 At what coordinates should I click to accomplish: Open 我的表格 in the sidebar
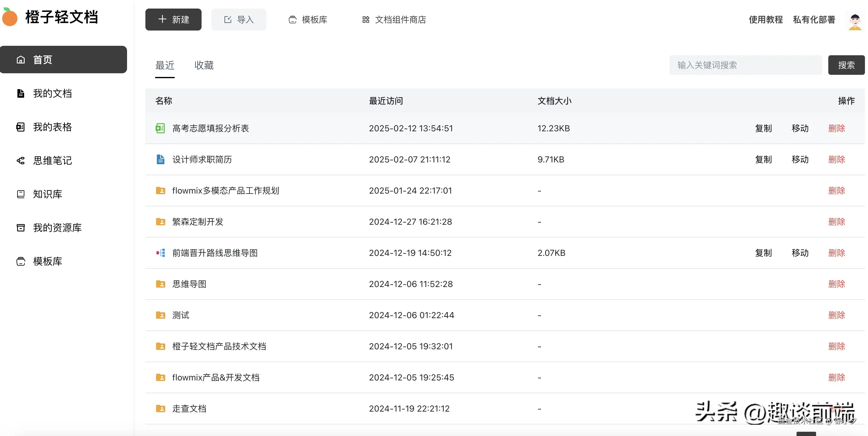coord(52,127)
